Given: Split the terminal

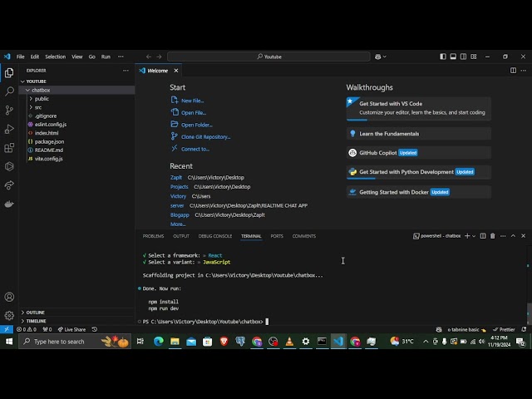Looking at the screenshot, I should tap(483, 236).
